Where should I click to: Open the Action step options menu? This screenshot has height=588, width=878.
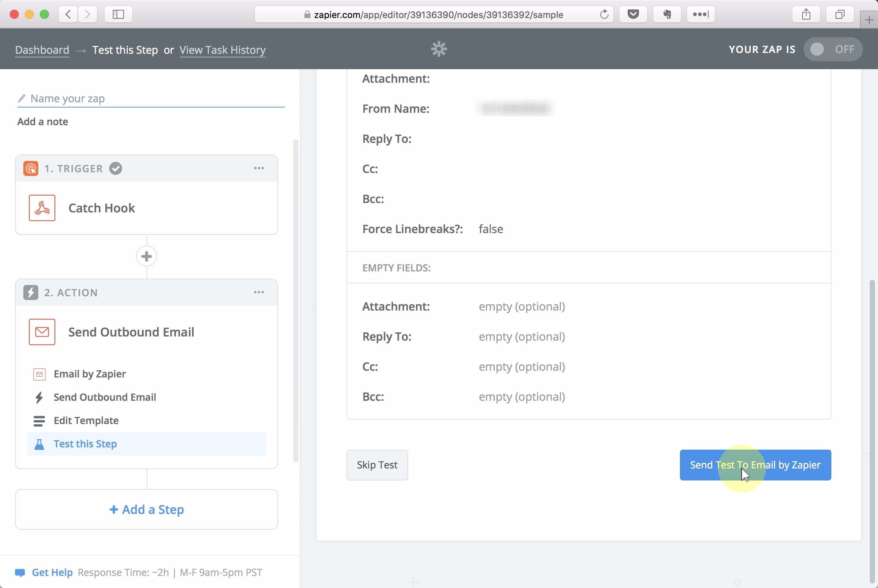259,292
